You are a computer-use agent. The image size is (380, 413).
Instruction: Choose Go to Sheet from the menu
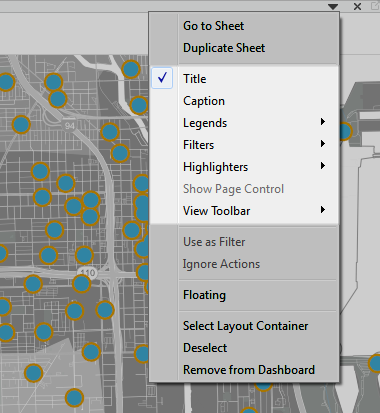(x=244, y=26)
